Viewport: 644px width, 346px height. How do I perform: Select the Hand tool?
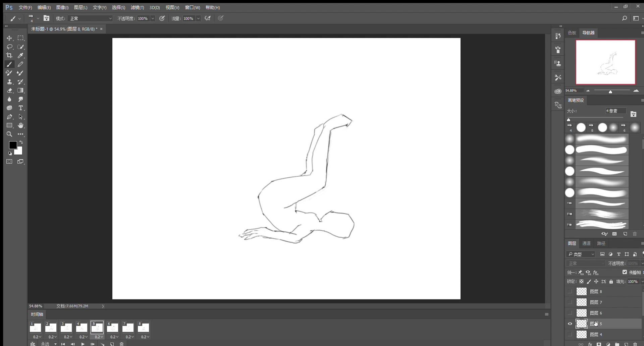pyautogui.click(x=21, y=125)
